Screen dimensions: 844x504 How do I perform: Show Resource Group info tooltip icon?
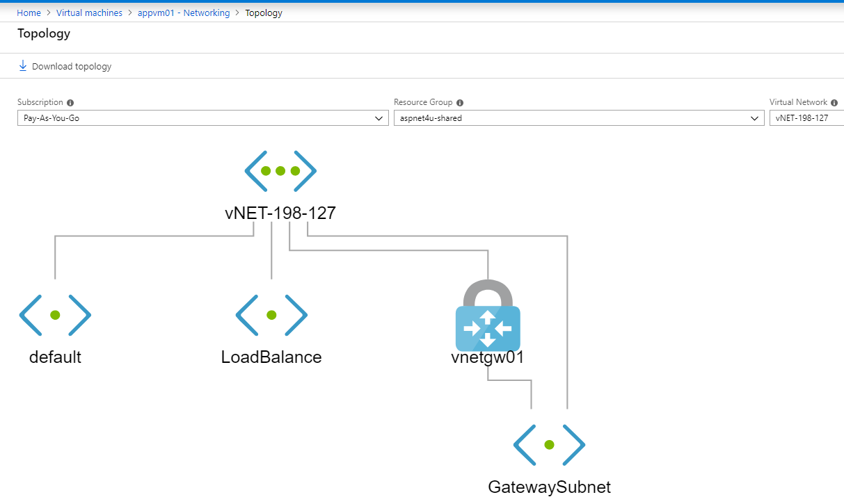coord(460,102)
